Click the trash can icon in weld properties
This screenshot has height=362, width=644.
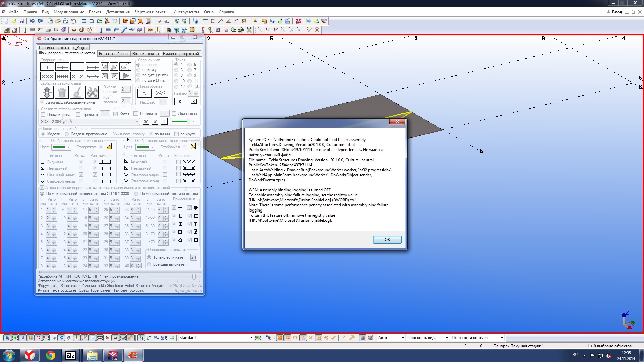62,92
